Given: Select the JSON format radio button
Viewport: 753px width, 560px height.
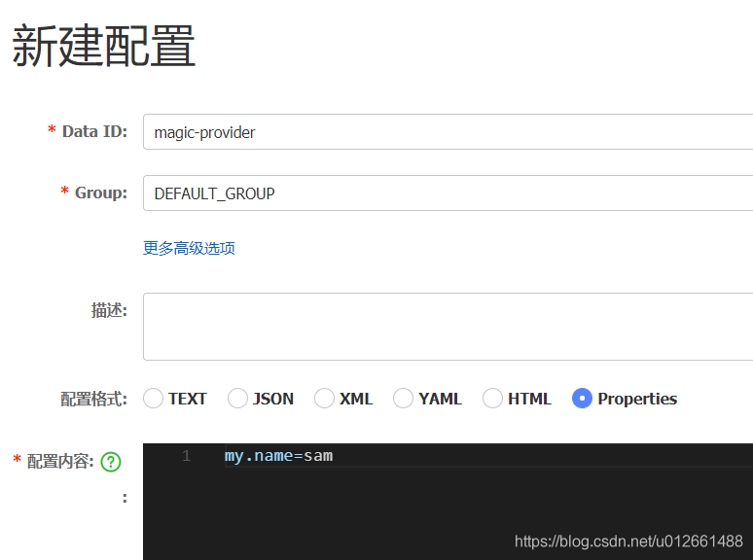Looking at the screenshot, I should [237, 399].
